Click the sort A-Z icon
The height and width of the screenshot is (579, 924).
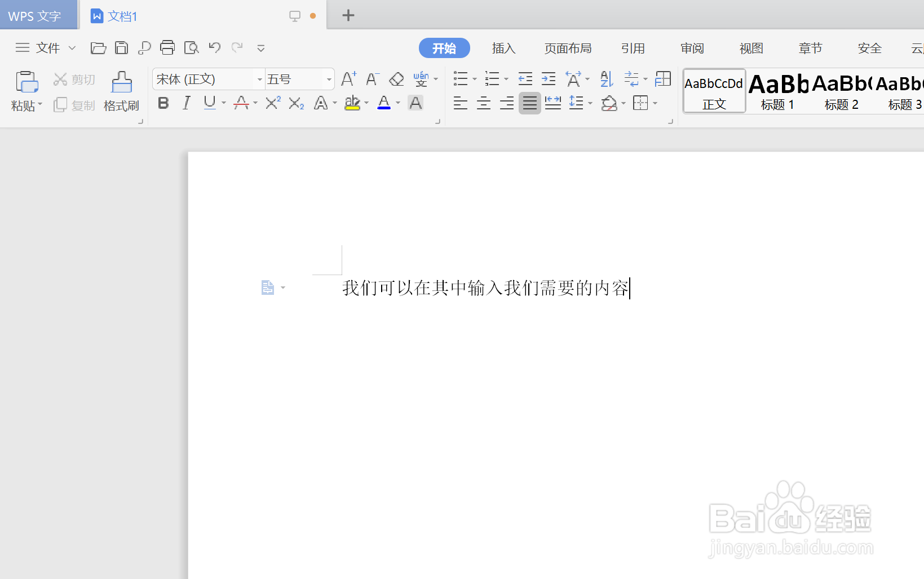[x=607, y=79]
